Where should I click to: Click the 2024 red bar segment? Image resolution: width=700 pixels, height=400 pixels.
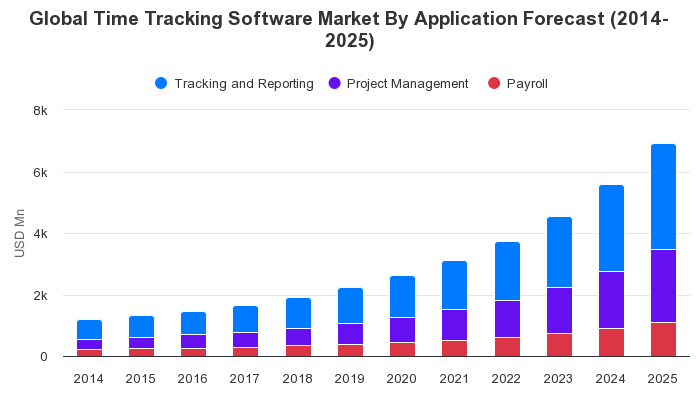click(611, 342)
